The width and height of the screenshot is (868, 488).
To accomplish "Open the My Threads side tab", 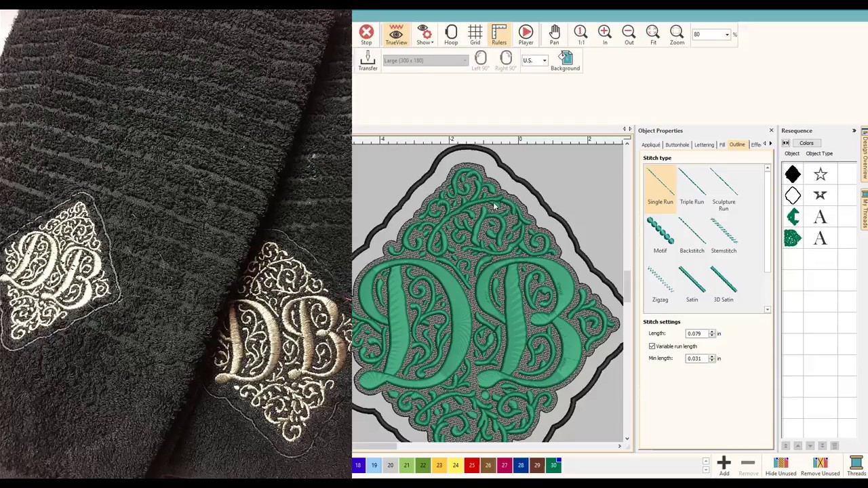I will (x=865, y=209).
